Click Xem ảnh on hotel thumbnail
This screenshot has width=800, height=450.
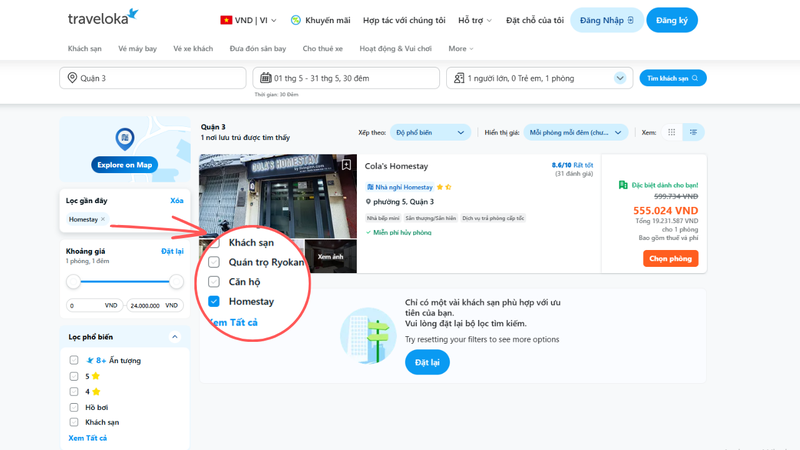pos(330,256)
